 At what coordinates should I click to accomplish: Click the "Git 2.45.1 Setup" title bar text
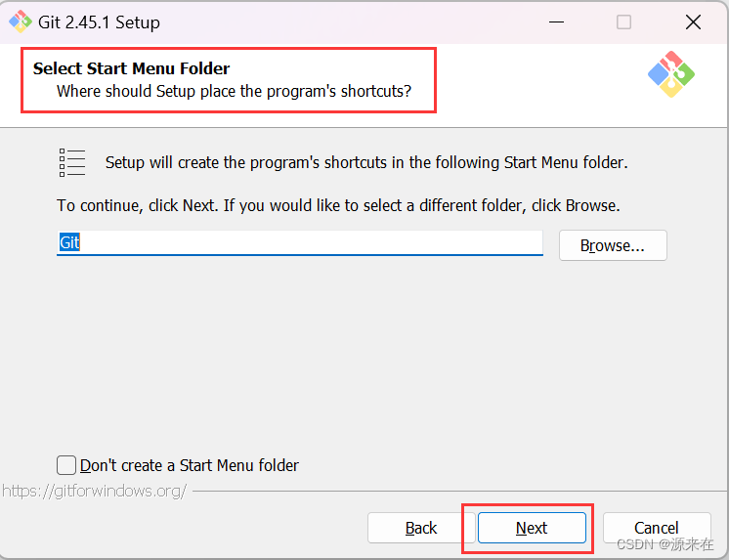point(99,22)
